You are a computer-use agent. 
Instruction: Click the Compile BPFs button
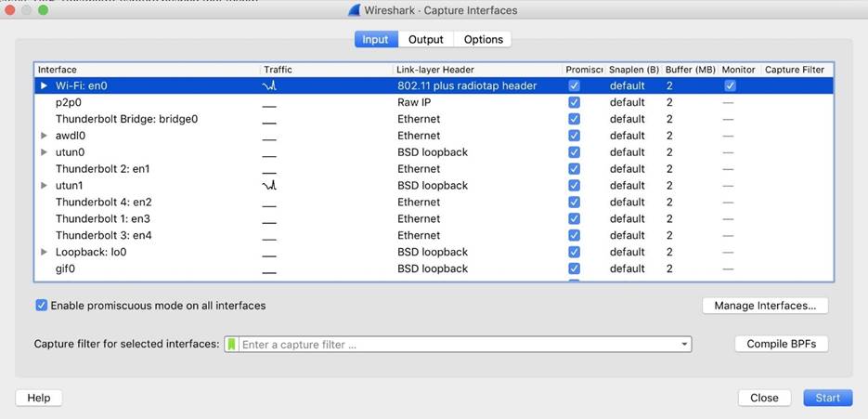[781, 344]
